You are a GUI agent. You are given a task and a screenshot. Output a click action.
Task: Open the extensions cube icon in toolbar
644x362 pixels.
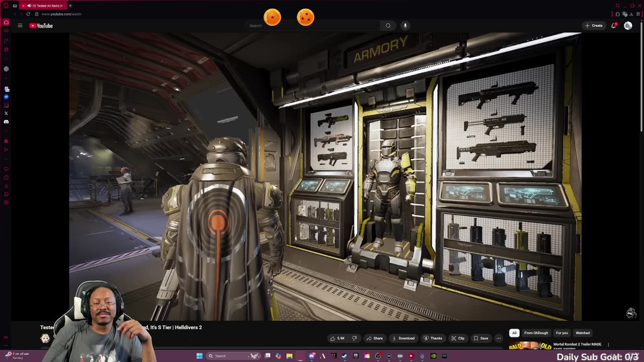pos(618,14)
